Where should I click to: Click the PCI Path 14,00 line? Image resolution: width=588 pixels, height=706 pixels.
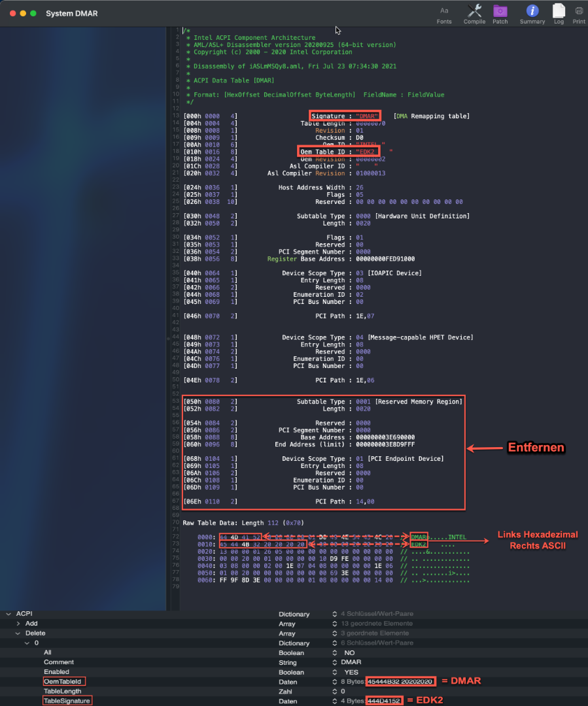(279, 501)
